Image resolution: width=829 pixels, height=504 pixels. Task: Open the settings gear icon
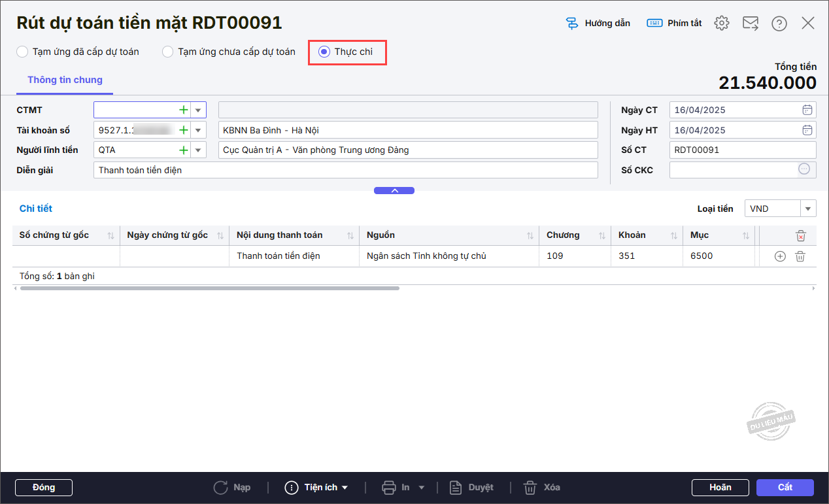pos(722,24)
